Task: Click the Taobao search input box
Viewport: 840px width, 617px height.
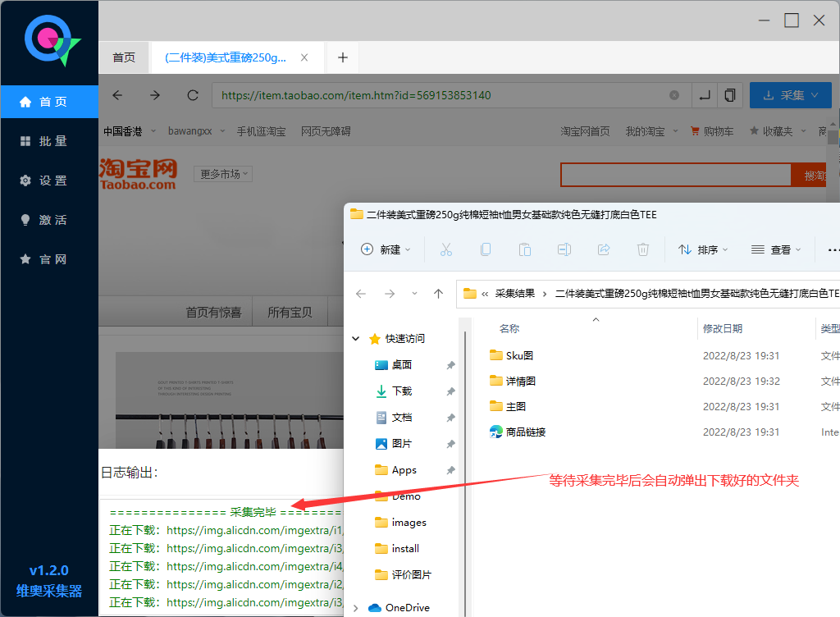Action: pyautogui.click(x=676, y=175)
